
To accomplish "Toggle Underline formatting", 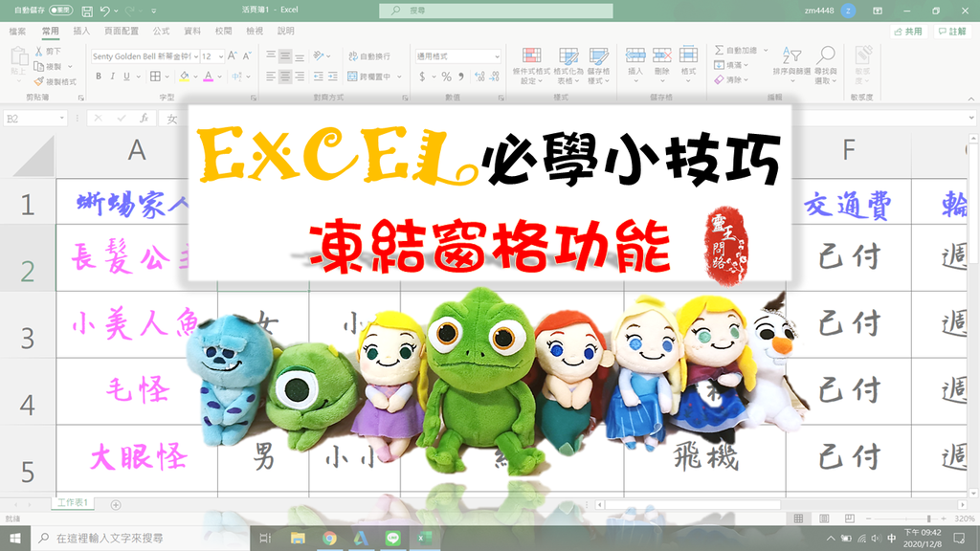I will [127, 77].
